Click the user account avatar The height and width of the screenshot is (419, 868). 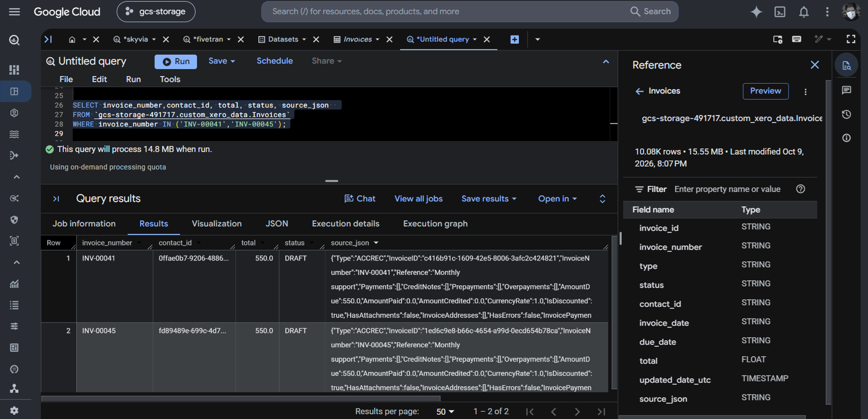pyautogui.click(x=851, y=12)
